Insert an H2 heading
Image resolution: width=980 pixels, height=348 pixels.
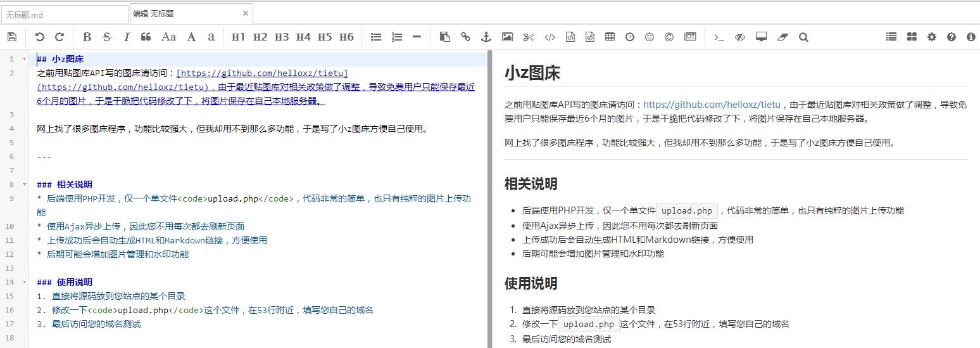260,37
